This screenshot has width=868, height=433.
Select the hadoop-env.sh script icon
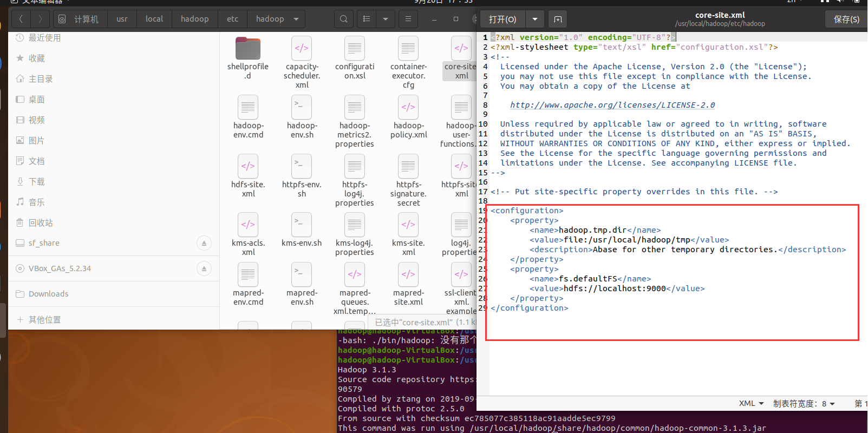[x=302, y=107]
